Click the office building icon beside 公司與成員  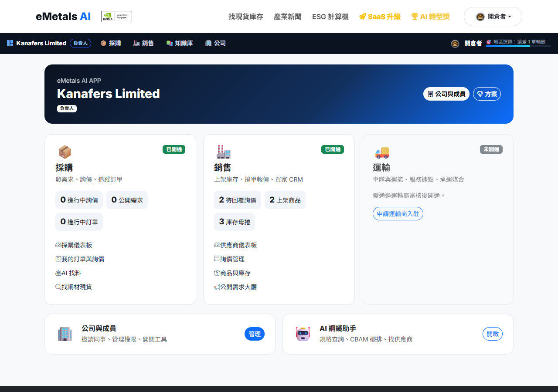tap(65, 334)
